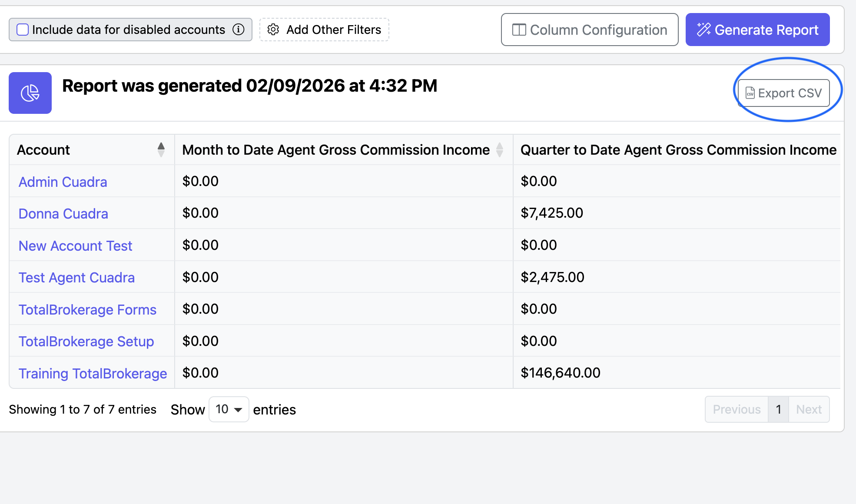Sort by Account column arrows
Image resolution: width=856 pixels, height=504 pixels.
tap(161, 149)
